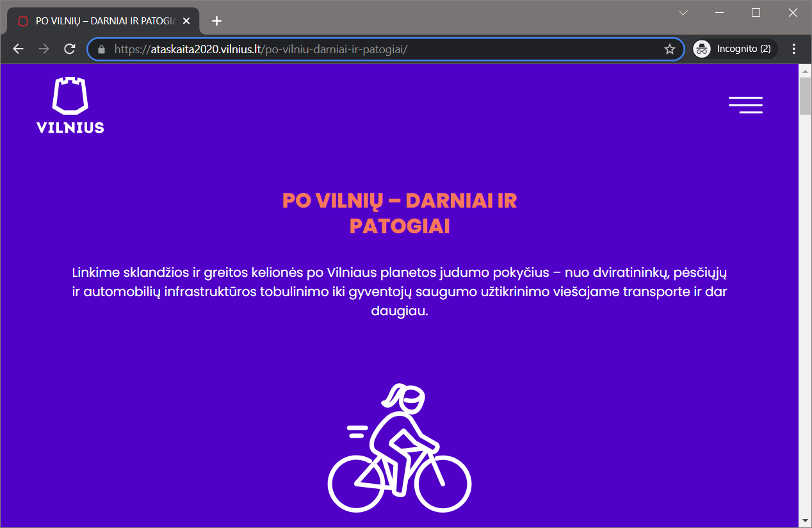Expand the tab search chevron

click(x=683, y=13)
